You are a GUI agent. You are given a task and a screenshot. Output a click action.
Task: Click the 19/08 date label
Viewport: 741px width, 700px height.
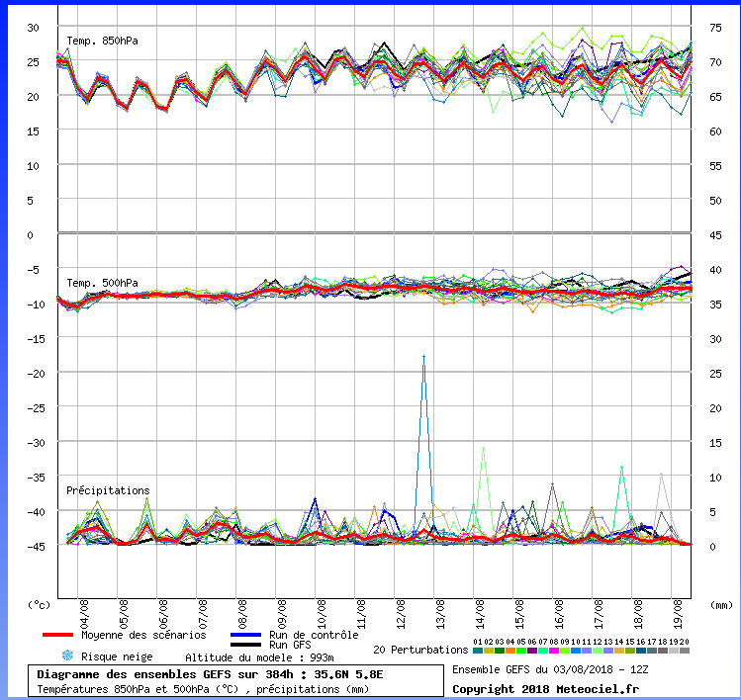(678, 615)
